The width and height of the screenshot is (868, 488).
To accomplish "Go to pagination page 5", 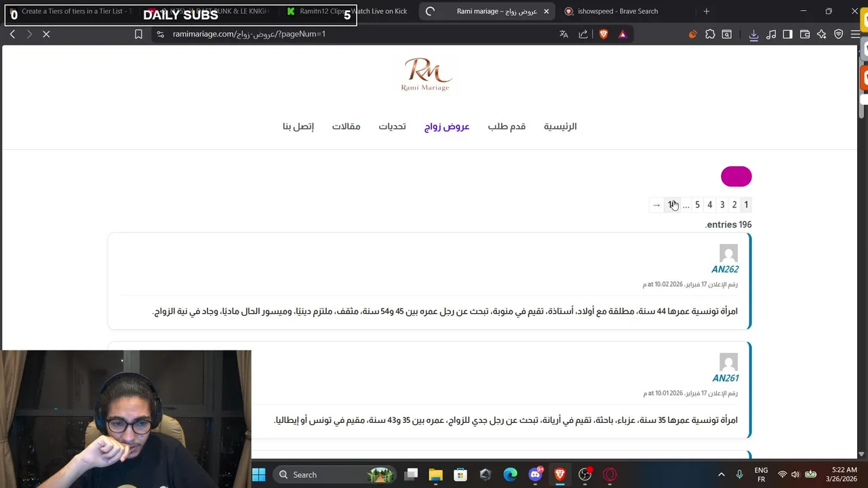I will click(x=697, y=205).
